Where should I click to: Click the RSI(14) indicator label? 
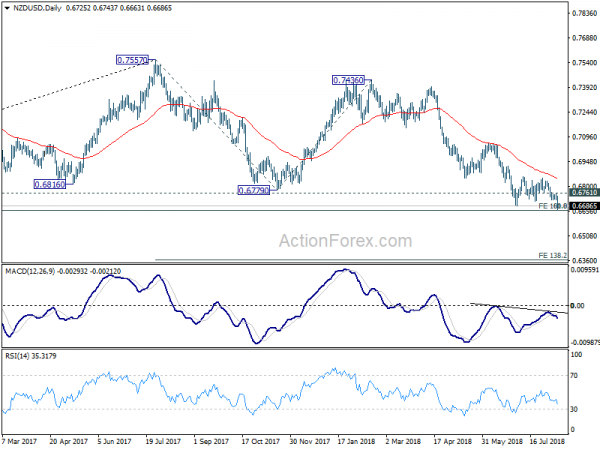(x=17, y=356)
